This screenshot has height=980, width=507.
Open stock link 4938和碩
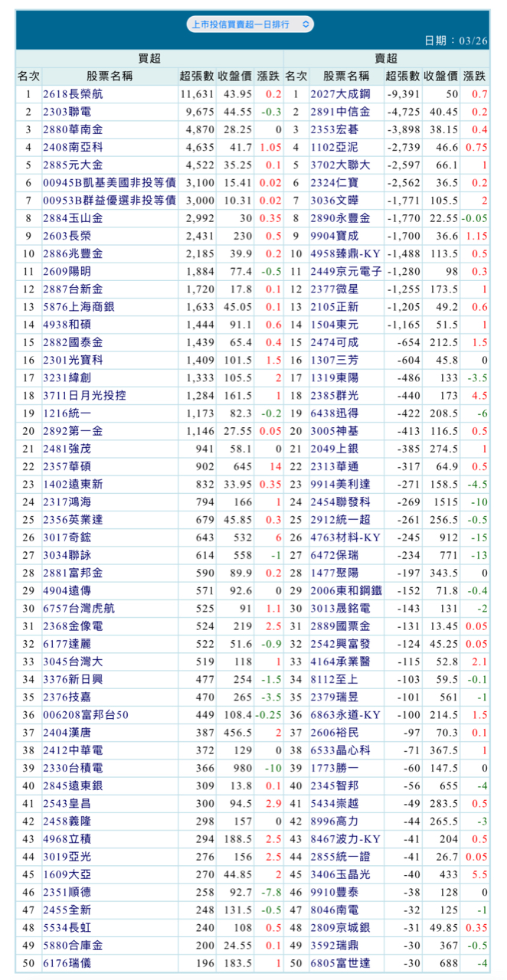coord(66,325)
